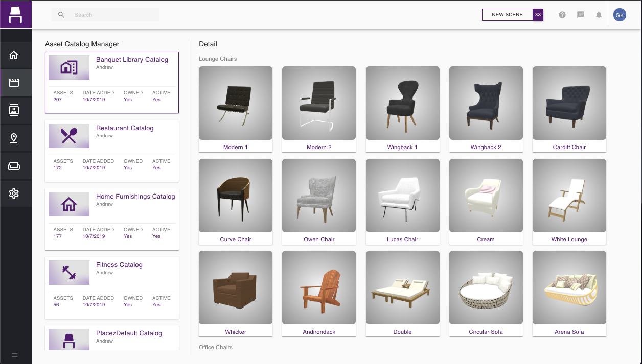
Task: Select the Whicker chair thumbnail
Action: pyautogui.click(x=236, y=288)
